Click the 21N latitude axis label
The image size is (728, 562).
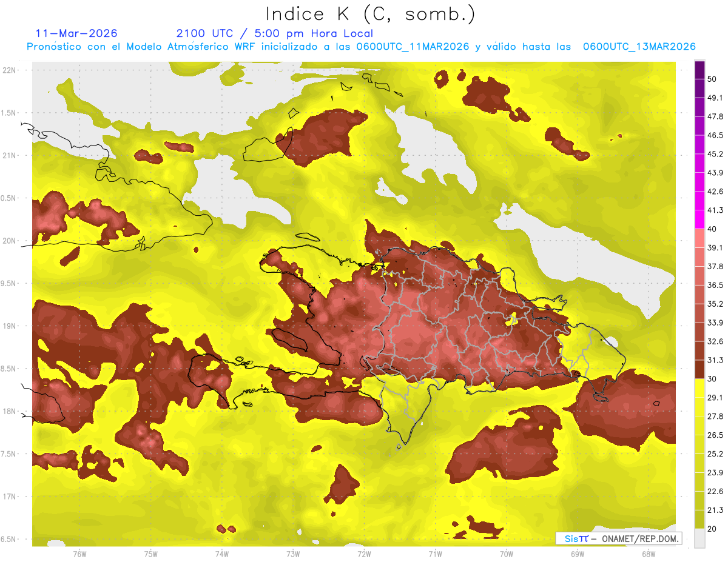(10, 155)
